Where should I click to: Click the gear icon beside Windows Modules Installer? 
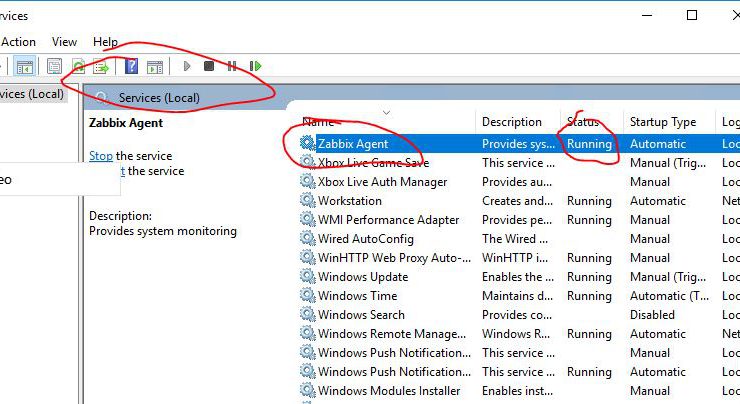(307, 390)
